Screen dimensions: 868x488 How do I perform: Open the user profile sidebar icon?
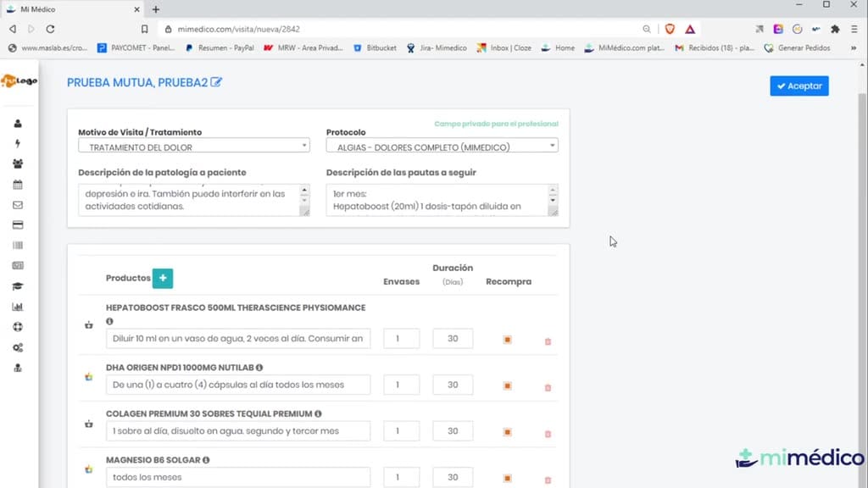point(18,124)
